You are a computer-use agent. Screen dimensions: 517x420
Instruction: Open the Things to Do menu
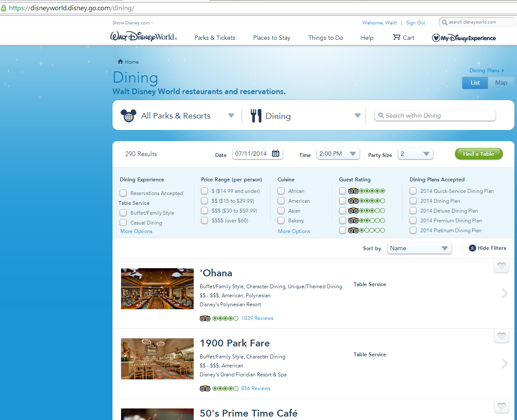tap(326, 38)
